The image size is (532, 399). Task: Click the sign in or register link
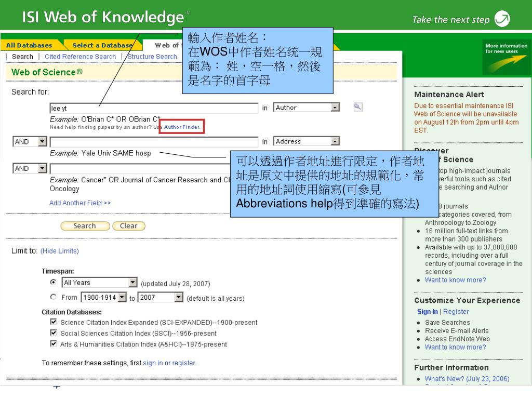point(170,363)
